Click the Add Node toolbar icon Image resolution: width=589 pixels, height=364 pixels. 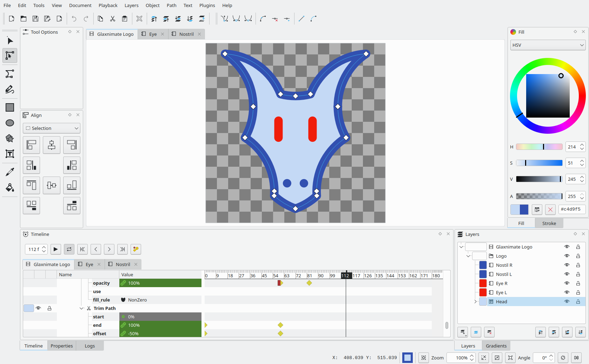coord(287,19)
